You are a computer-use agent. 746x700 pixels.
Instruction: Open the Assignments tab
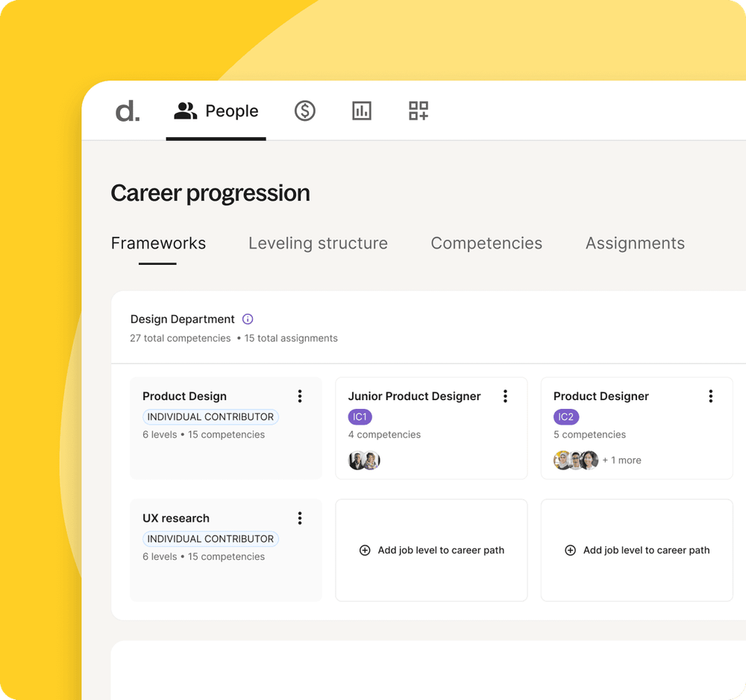click(635, 243)
